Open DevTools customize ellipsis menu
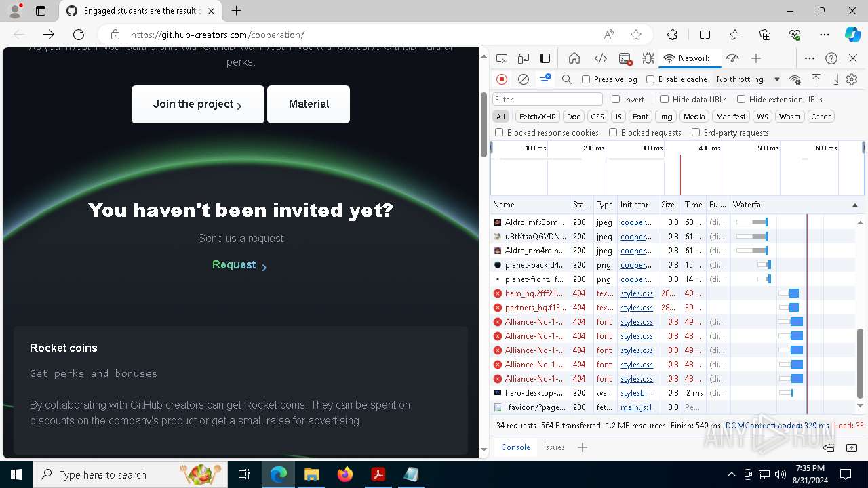Viewport: 868px width, 488px height. [810, 58]
